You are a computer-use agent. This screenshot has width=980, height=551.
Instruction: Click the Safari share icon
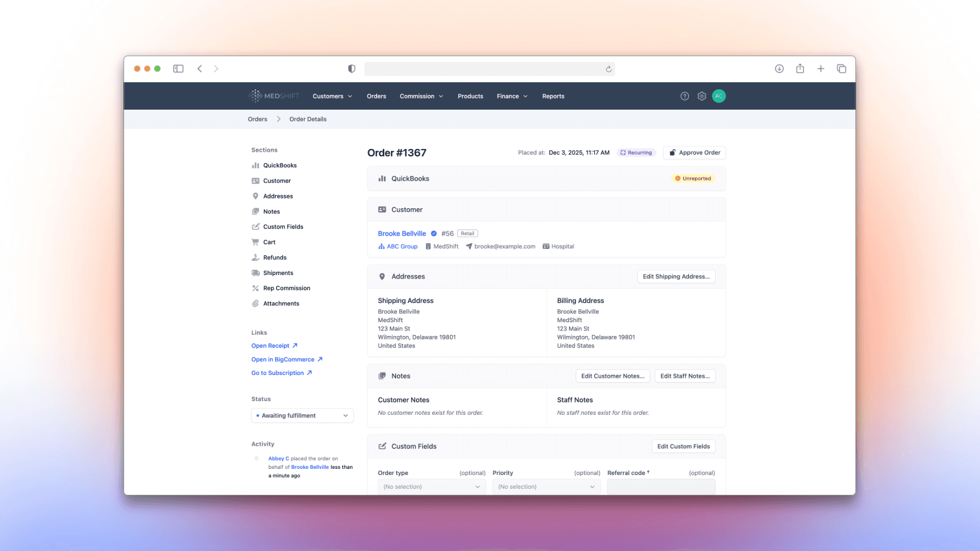800,68
